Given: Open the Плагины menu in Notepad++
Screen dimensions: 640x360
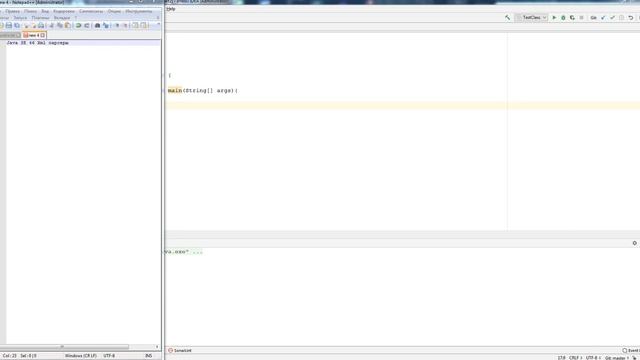Looking at the screenshot, I should 40,18.
